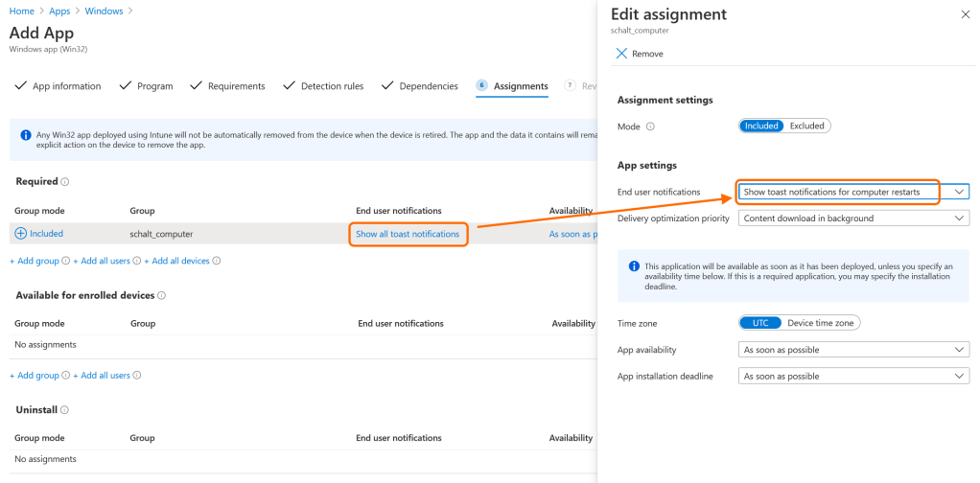The height and width of the screenshot is (483, 980).
Task: Click the plus icon beside Included
Action: 21,233
